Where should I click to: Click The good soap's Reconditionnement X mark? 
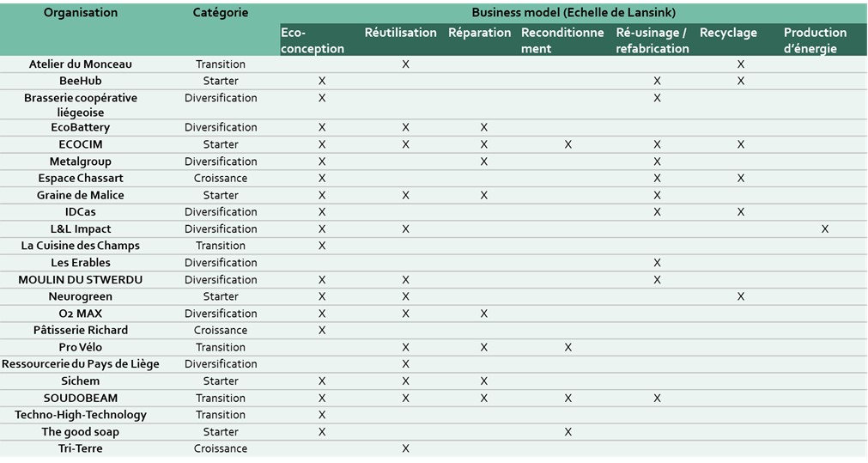568,432
